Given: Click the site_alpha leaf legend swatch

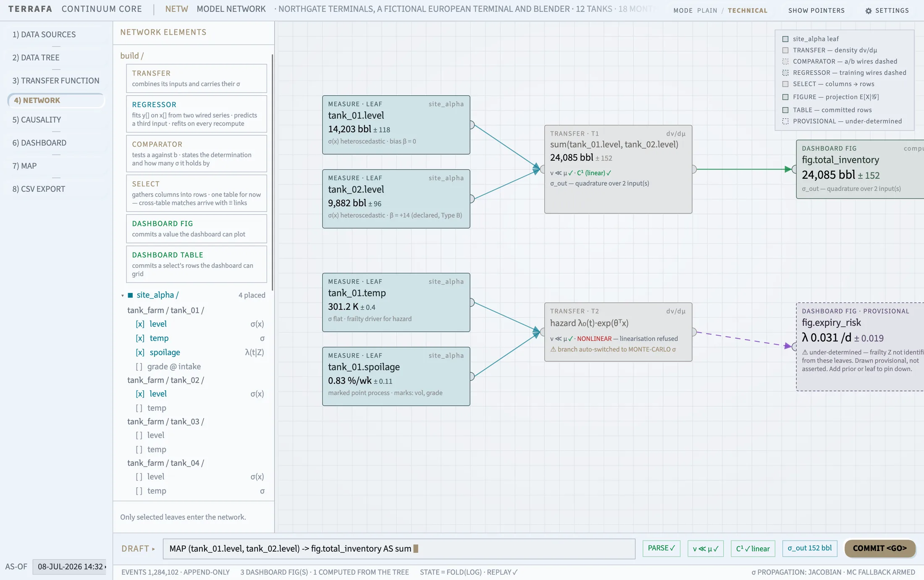Looking at the screenshot, I should tap(785, 39).
